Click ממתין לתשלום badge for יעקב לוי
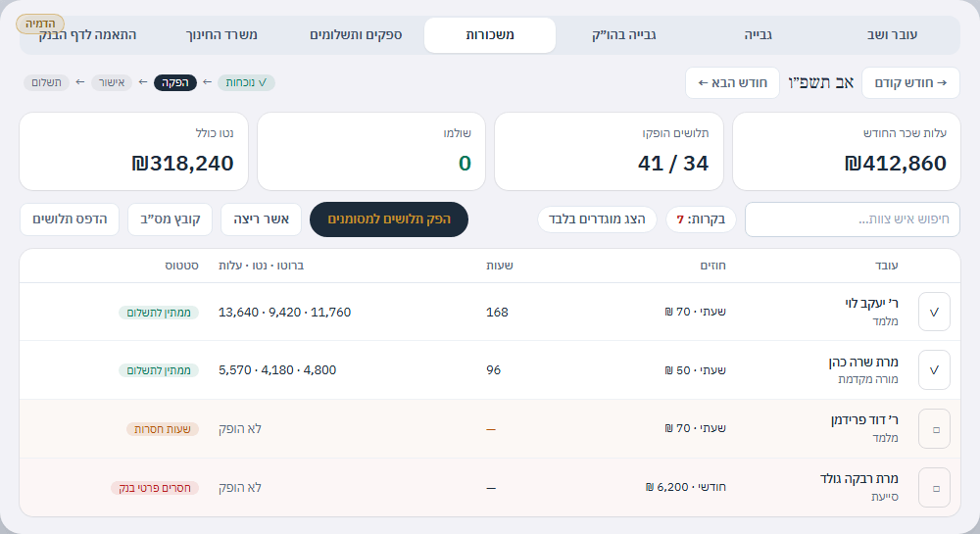 pos(159,313)
